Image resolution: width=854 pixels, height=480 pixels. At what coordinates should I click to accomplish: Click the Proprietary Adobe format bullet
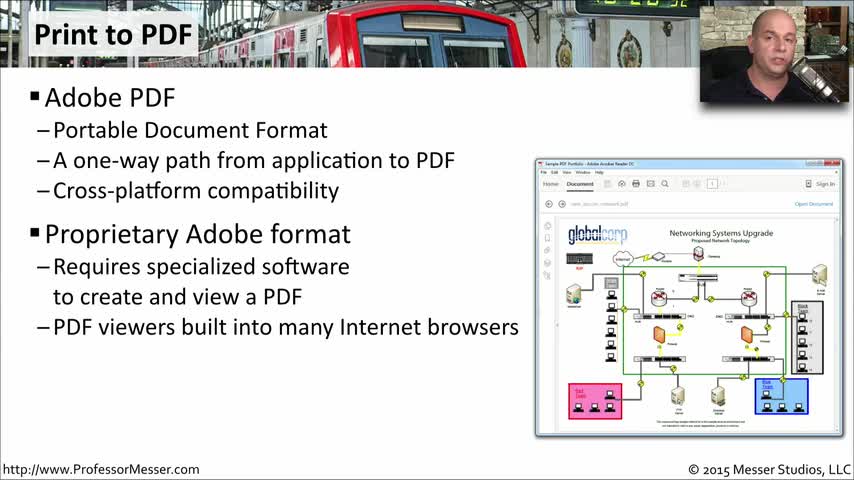point(198,234)
